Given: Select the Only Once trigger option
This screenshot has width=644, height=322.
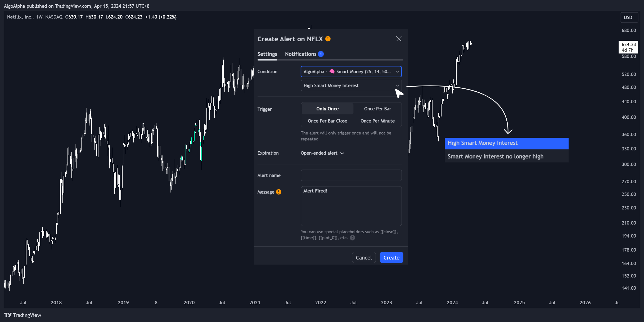Looking at the screenshot, I should tap(327, 109).
